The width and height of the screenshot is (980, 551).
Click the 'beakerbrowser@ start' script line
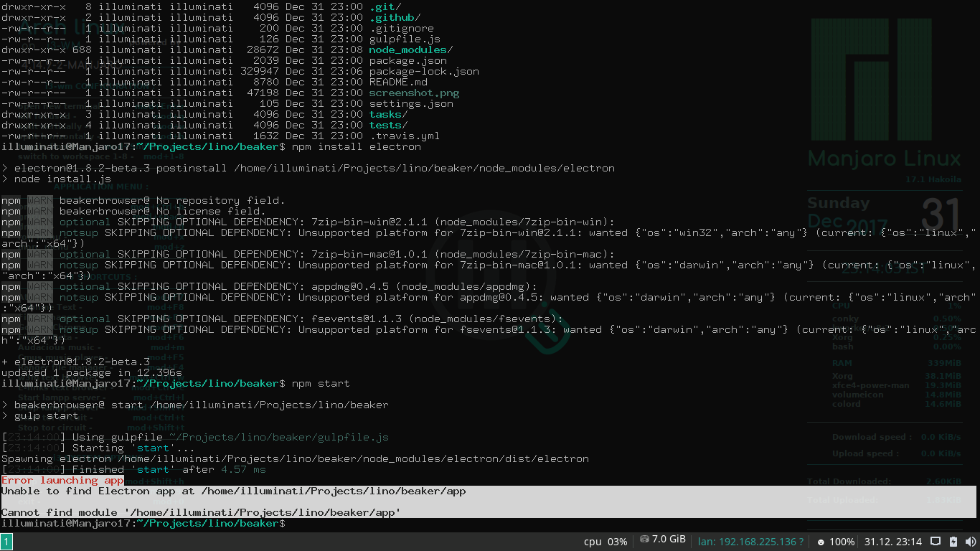195,405
